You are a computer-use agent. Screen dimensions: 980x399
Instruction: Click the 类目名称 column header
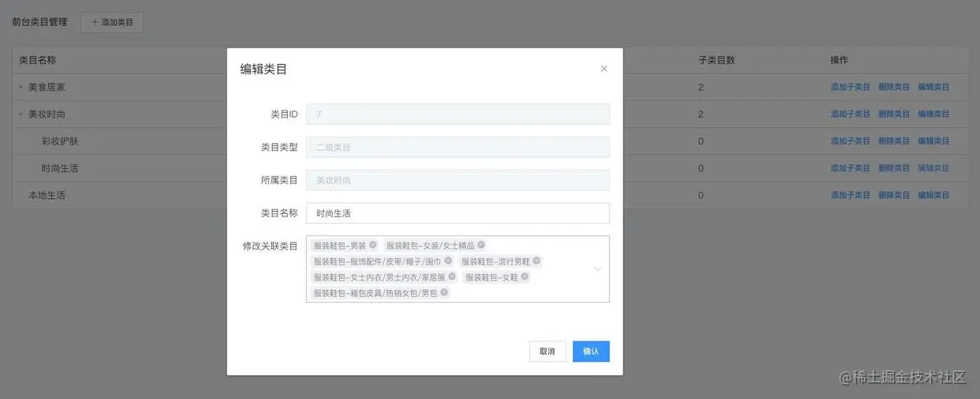37,60
